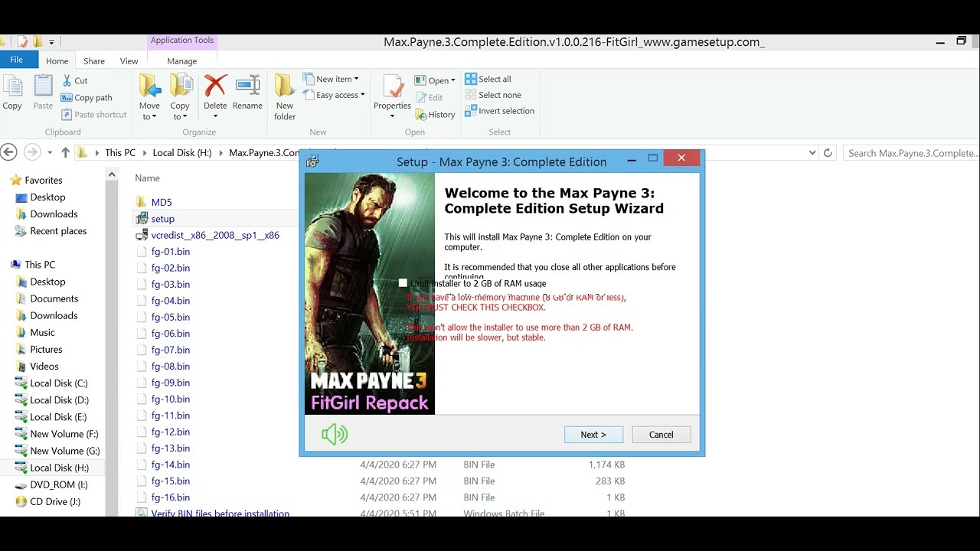
Task: Select the fg-08.bin file
Action: 171,366
